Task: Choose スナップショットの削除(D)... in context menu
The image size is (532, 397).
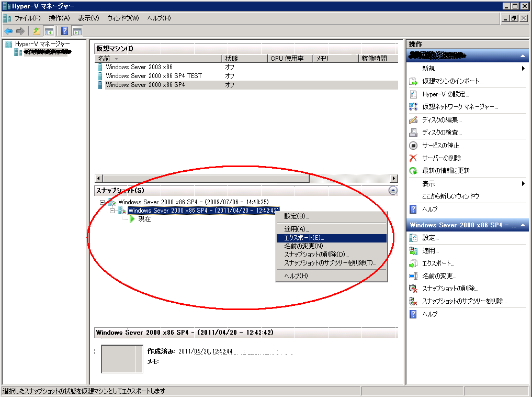Action: coord(332,255)
